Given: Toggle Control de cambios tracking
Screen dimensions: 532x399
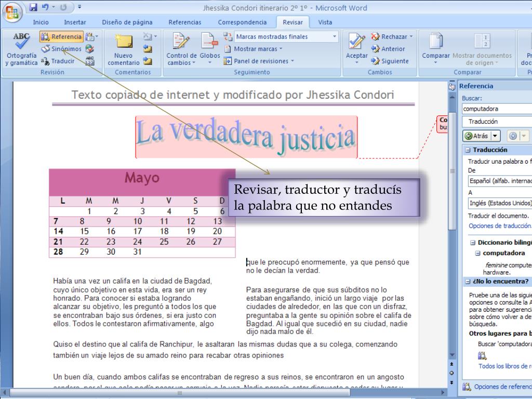Looking at the screenshot, I should (181, 49).
